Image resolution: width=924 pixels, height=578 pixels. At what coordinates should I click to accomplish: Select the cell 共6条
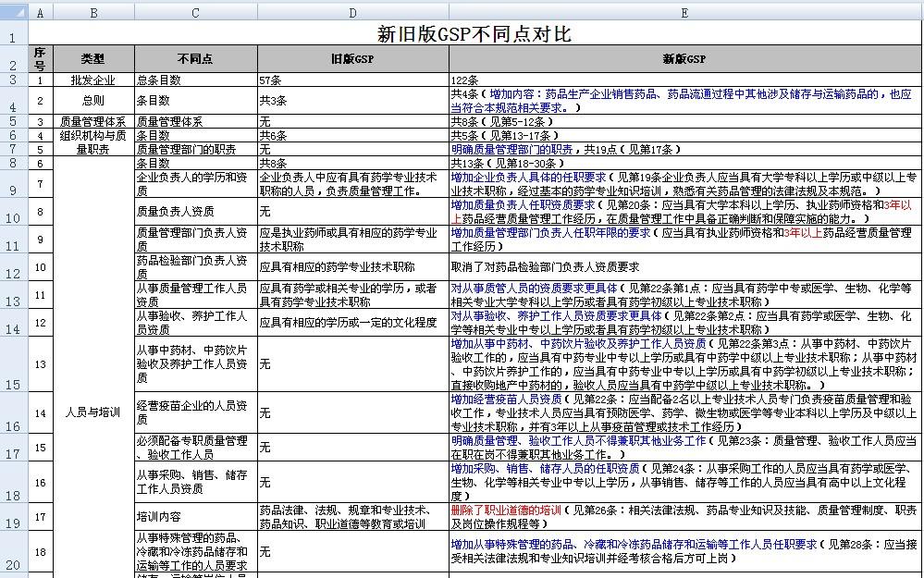353,136
